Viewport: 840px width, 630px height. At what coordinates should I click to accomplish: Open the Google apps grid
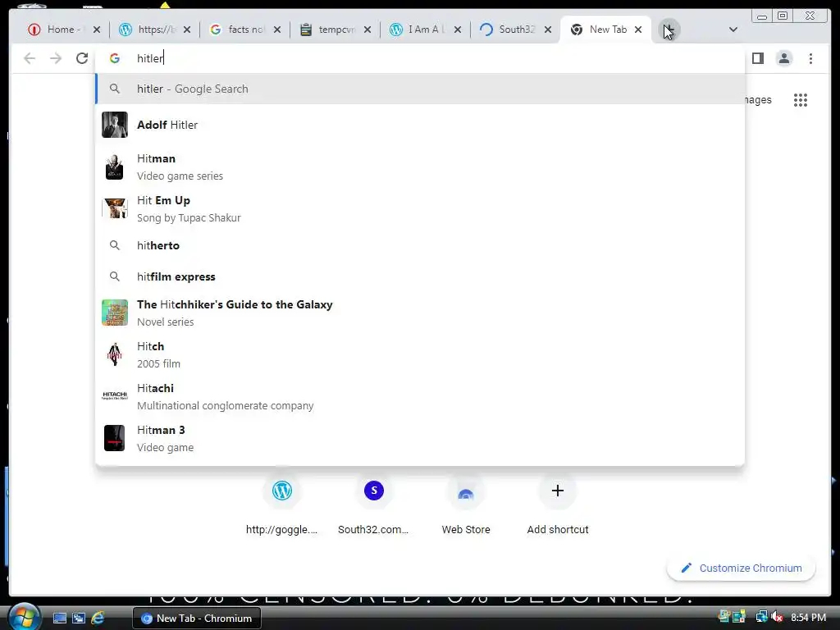pos(801,100)
